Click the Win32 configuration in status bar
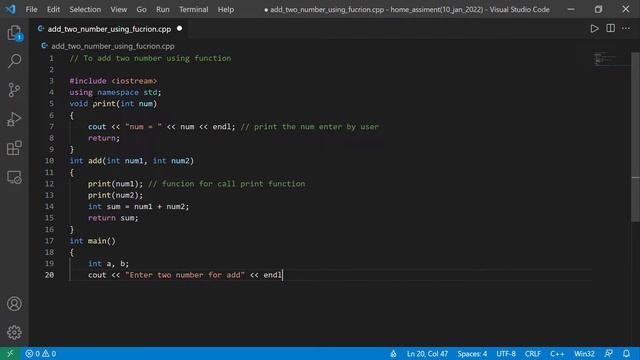The width and height of the screenshot is (640, 360). pyautogui.click(x=584, y=353)
